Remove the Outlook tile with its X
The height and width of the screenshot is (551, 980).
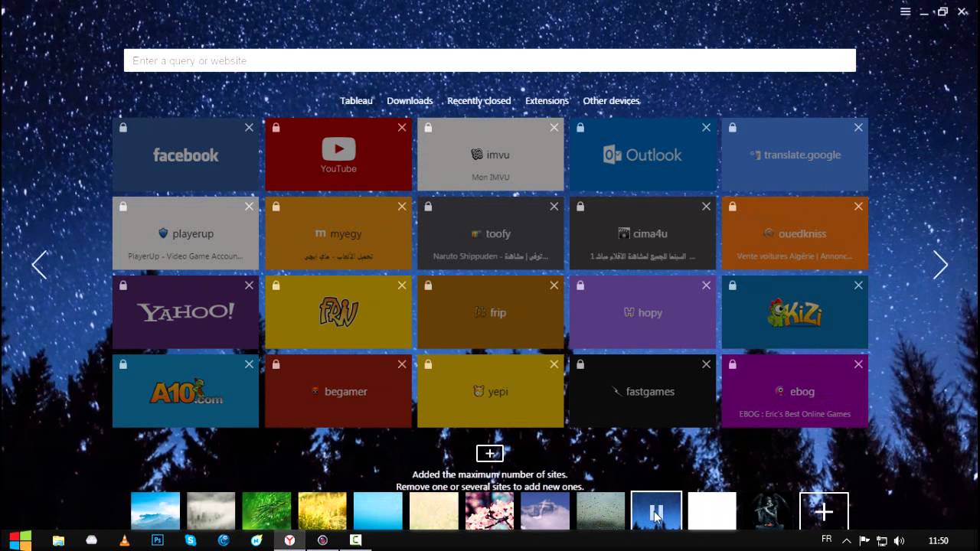[x=706, y=128]
